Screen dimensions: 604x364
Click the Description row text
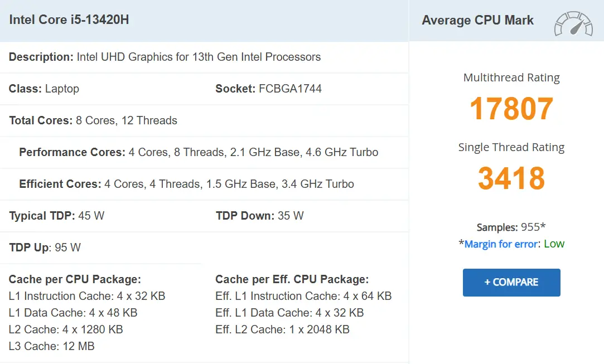pos(165,57)
